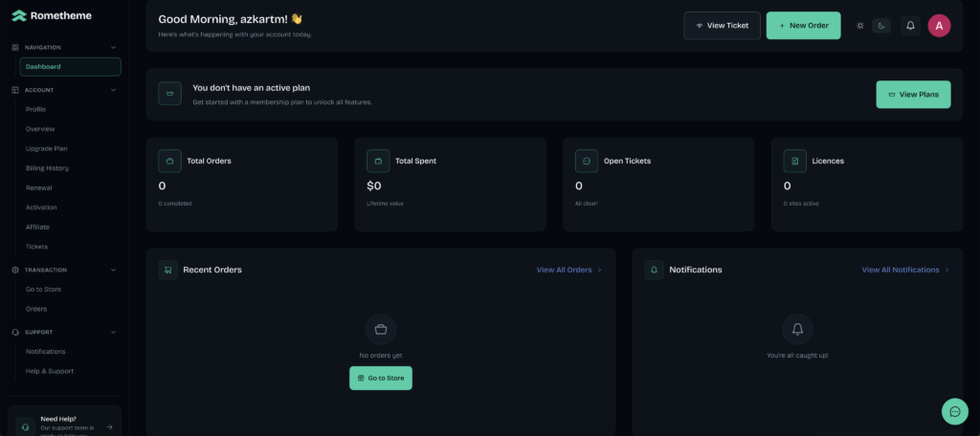Click the Total Spent wallet icon
This screenshot has width=980, height=436.
point(378,162)
